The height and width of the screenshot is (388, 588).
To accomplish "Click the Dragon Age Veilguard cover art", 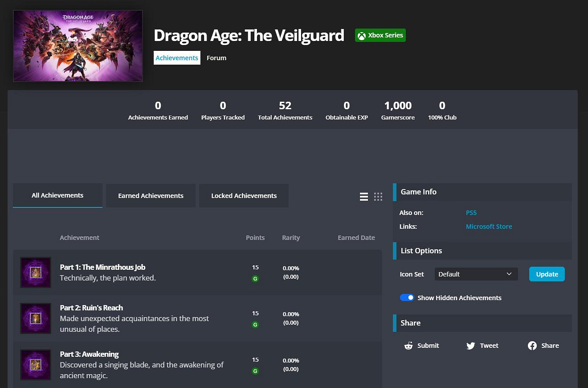I will (78, 46).
